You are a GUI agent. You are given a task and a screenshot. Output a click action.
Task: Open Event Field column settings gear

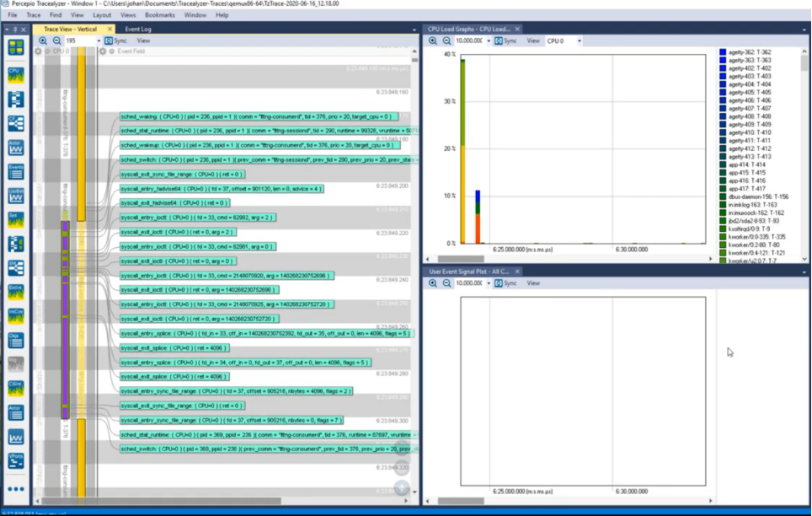[x=103, y=51]
